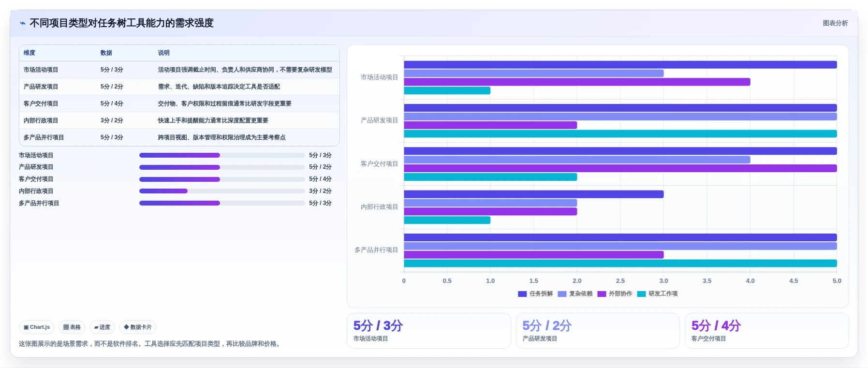Select the 多产品并行项目 table row cell
This screenshot has width=868, height=368.
coord(44,137)
